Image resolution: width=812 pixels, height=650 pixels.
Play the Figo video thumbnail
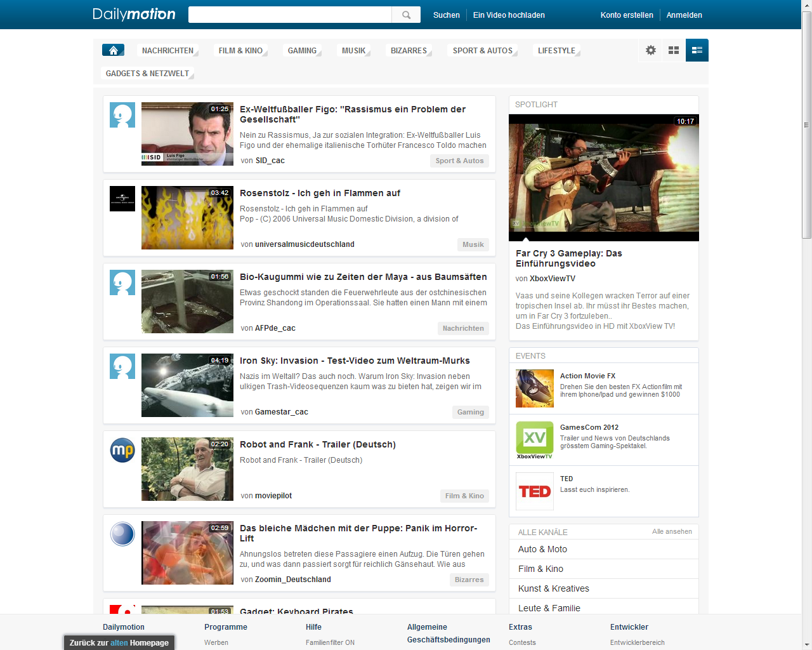(187, 134)
